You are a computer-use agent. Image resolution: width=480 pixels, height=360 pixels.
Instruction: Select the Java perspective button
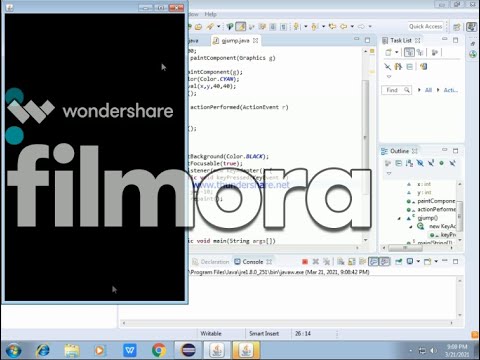pos(471,27)
